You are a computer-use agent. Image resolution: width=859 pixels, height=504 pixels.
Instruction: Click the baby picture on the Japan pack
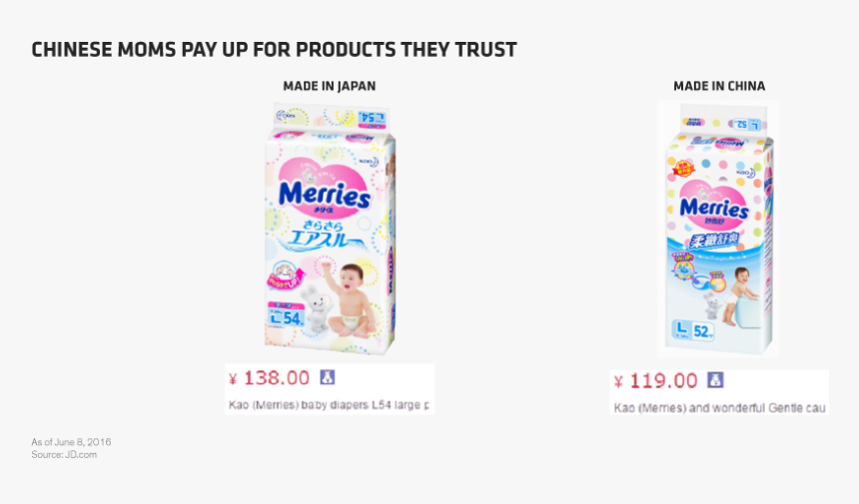350,299
